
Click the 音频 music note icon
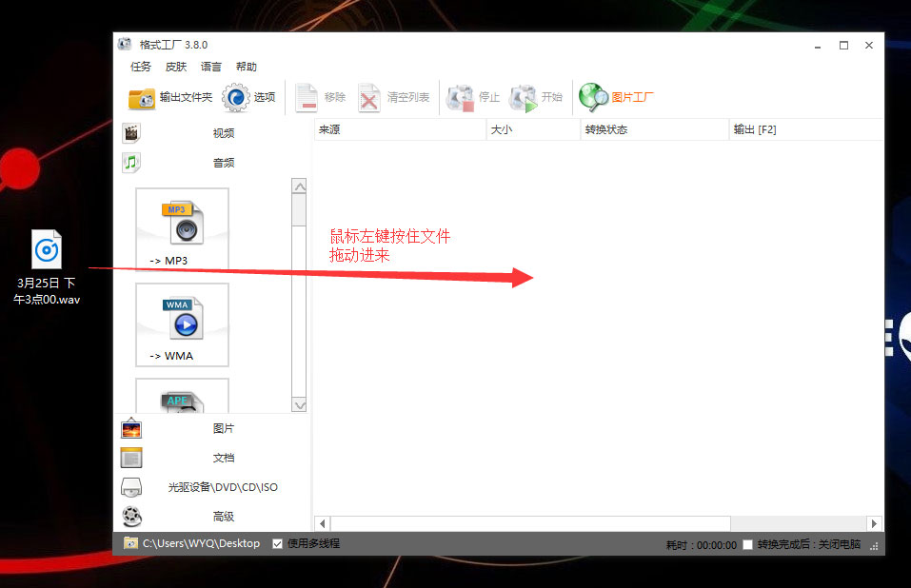(x=131, y=163)
